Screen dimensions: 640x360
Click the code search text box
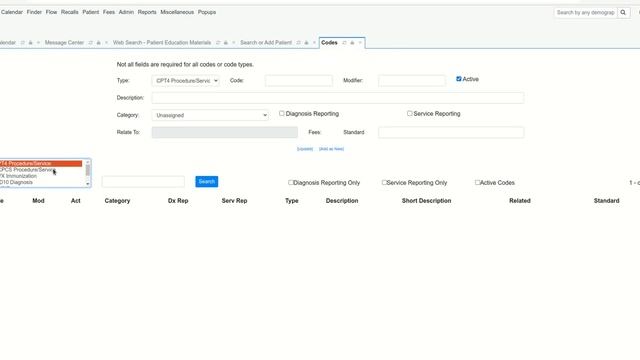(143, 182)
